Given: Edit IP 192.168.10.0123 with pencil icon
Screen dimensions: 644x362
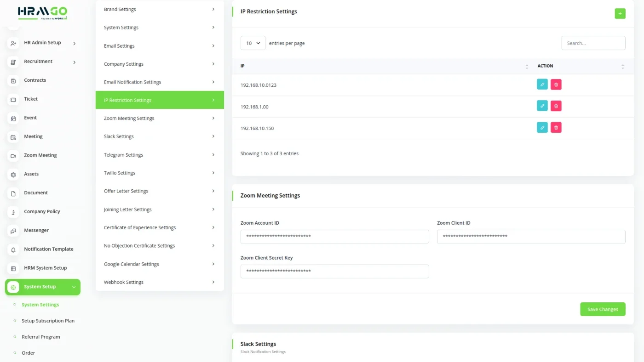Looking at the screenshot, I should point(542,85).
